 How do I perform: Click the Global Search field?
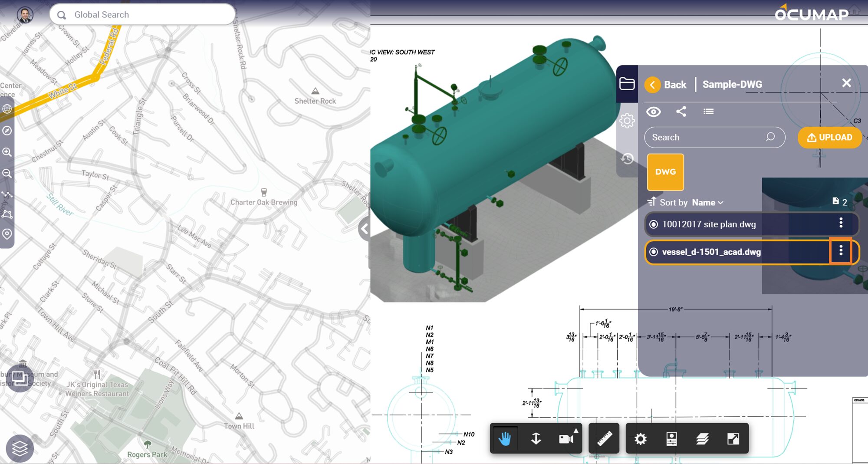click(x=142, y=15)
